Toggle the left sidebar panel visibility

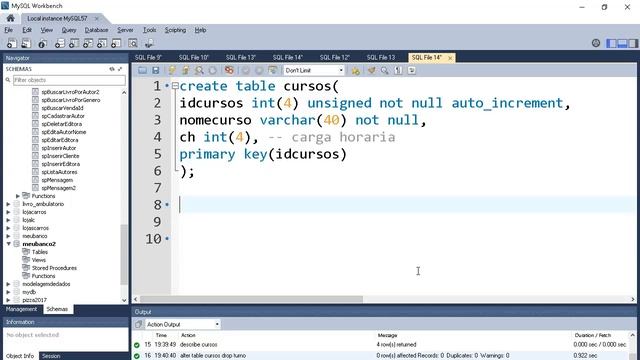611,43
